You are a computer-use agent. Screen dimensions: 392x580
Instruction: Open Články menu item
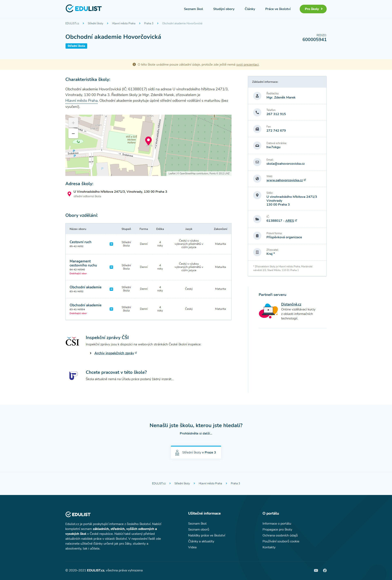tap(250, 9)
